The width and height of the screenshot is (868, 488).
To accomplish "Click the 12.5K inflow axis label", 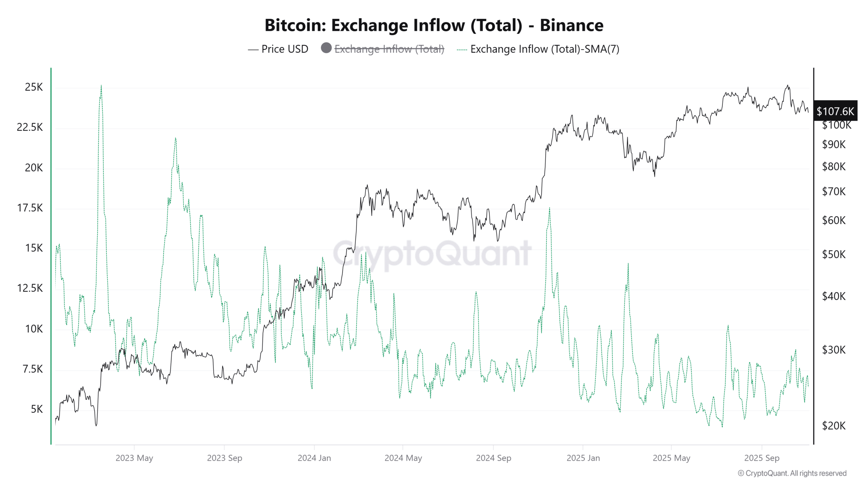I will (x=30, y=288).
